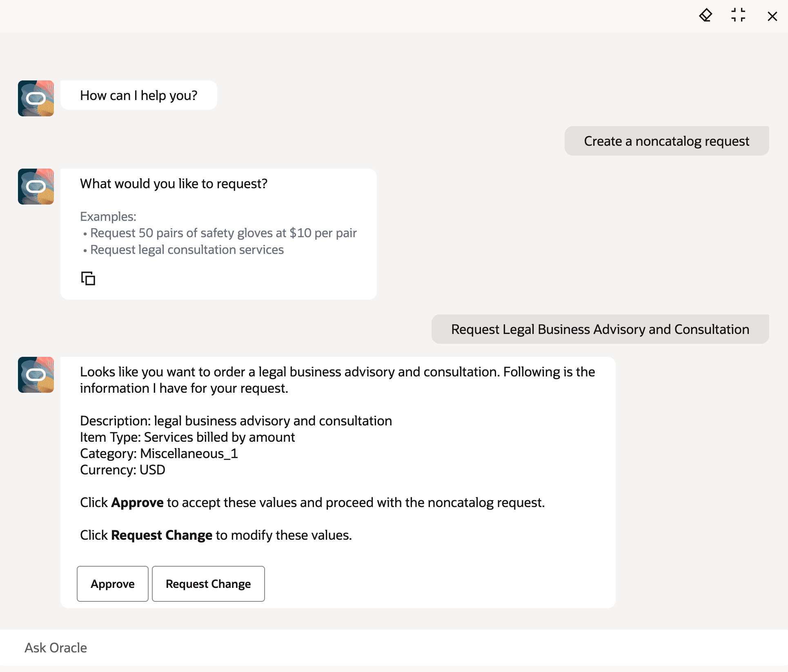Click the safety gloves example request text
This screenshot has width=788, height=672.
(223, 233)
